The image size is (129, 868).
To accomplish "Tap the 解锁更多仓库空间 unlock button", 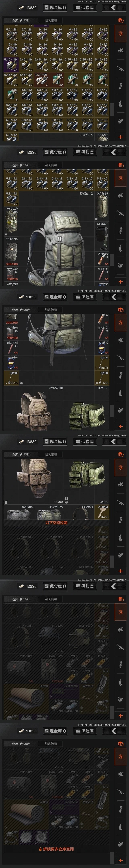I will click(x=56, y=859).
